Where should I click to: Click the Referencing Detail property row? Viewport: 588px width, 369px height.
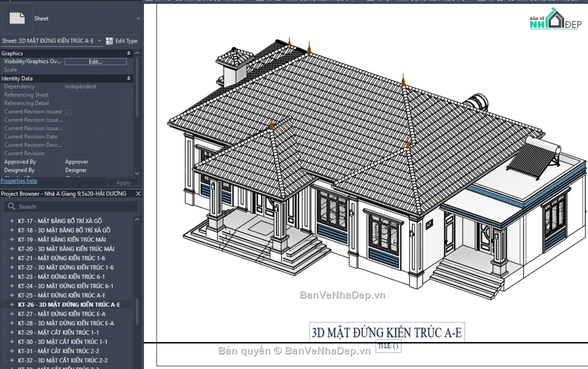[67, 104]
